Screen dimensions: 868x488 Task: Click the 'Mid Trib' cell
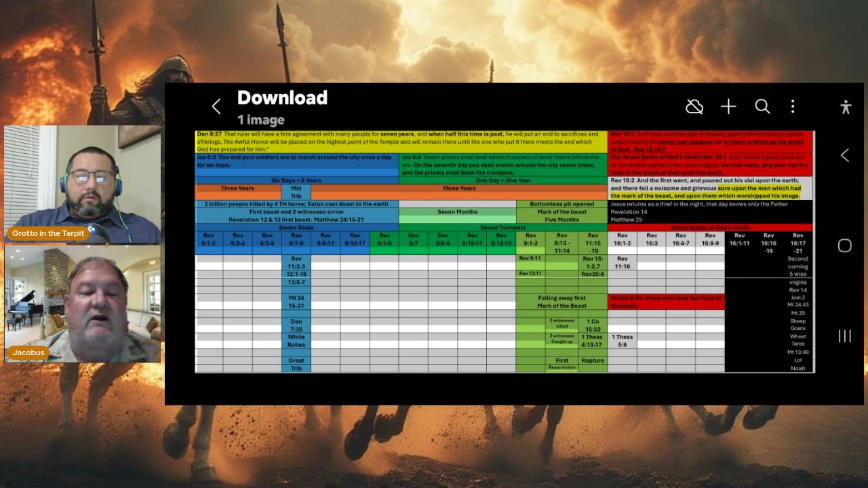click(296, 192)
